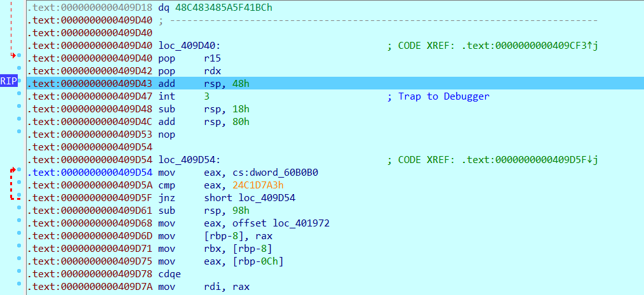The width and height of the screenshot is (644, 295).
Task: Toggle breakpoint dot at sub rsp, 18h line
Action: pyautogui.click(x=20, y=108)
